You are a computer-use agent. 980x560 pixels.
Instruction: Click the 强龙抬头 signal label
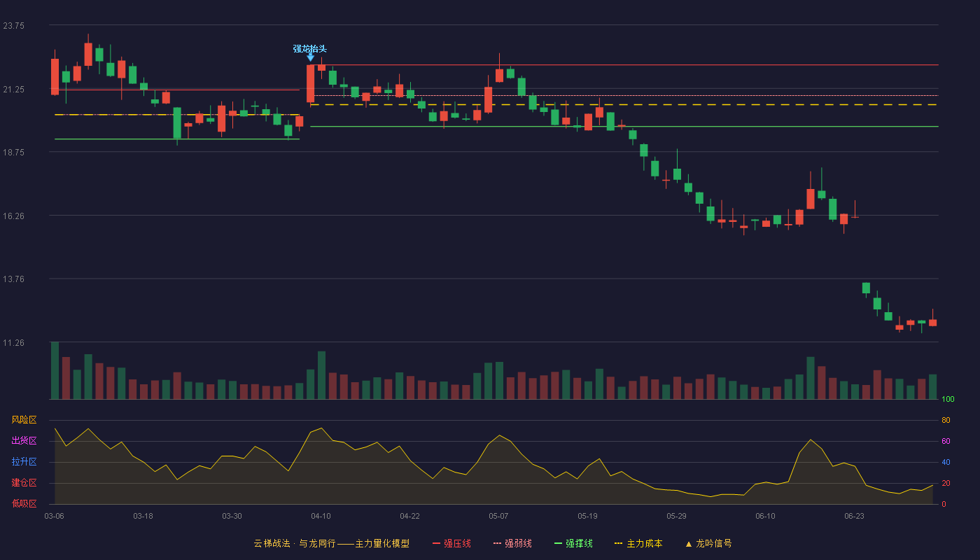click(310, 48)
